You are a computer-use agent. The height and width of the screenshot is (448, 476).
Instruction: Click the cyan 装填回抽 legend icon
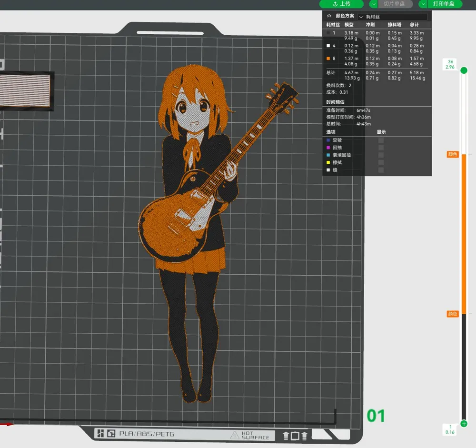tap(328, 155)
